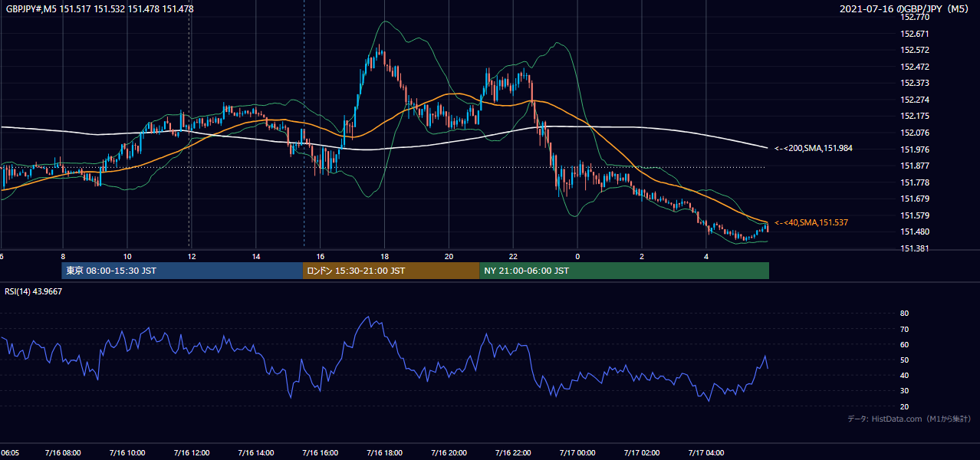This screenshot has height=460, width=980.
Task: Click the 7/16 16:00 date label
Action: click(321, 452)
